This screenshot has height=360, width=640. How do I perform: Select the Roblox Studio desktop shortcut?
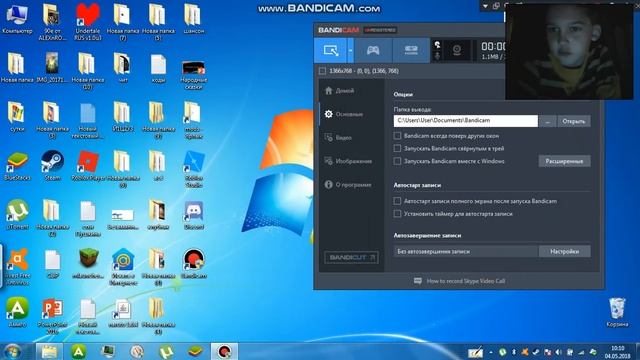coord(193,169)
